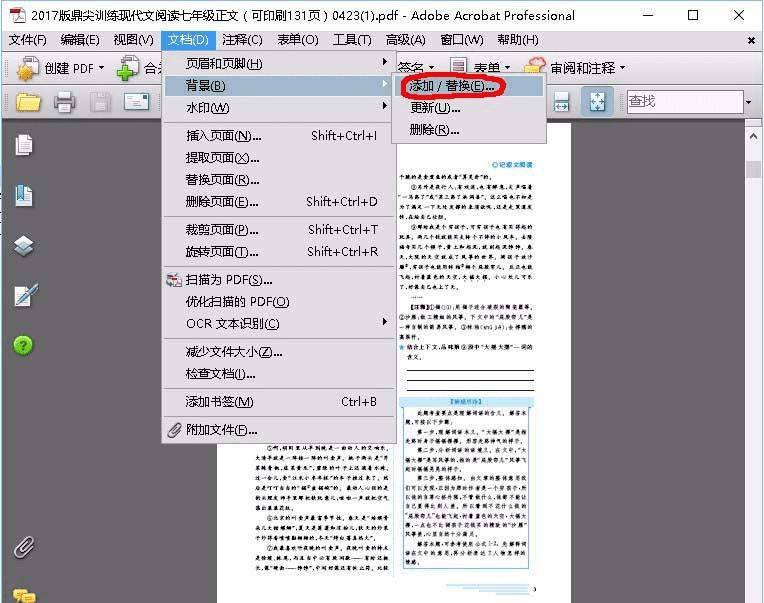Open the 文件(F) menu

(28, 40)
